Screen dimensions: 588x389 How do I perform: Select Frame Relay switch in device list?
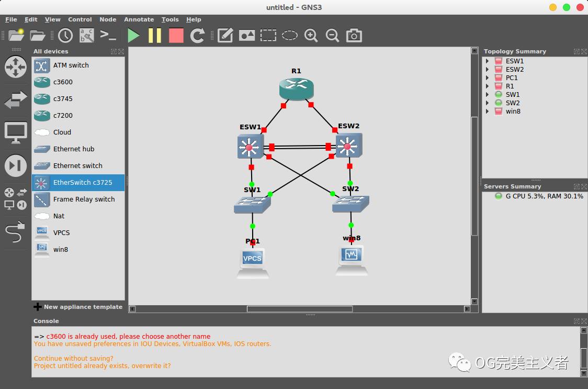pos(78,199)
